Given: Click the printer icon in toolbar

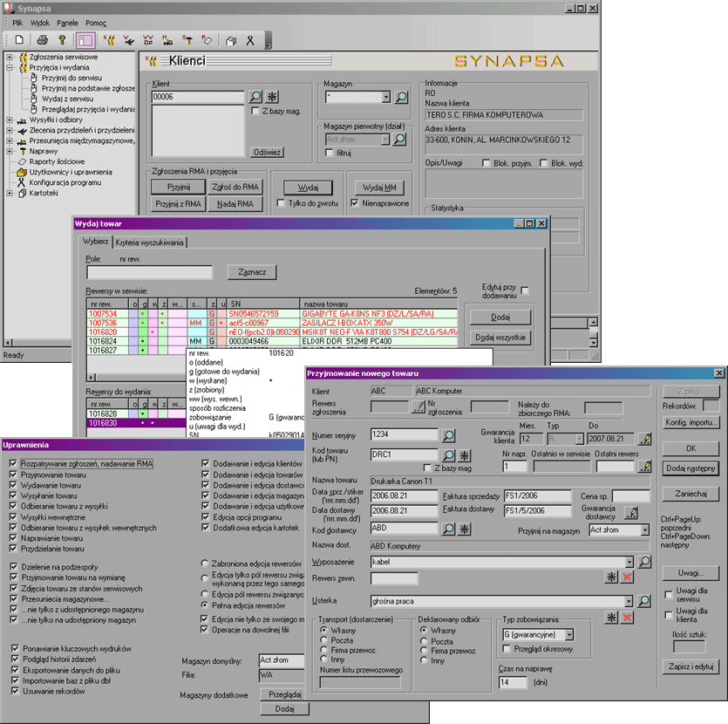Looking at the screenshot, I should pos(41,40).
